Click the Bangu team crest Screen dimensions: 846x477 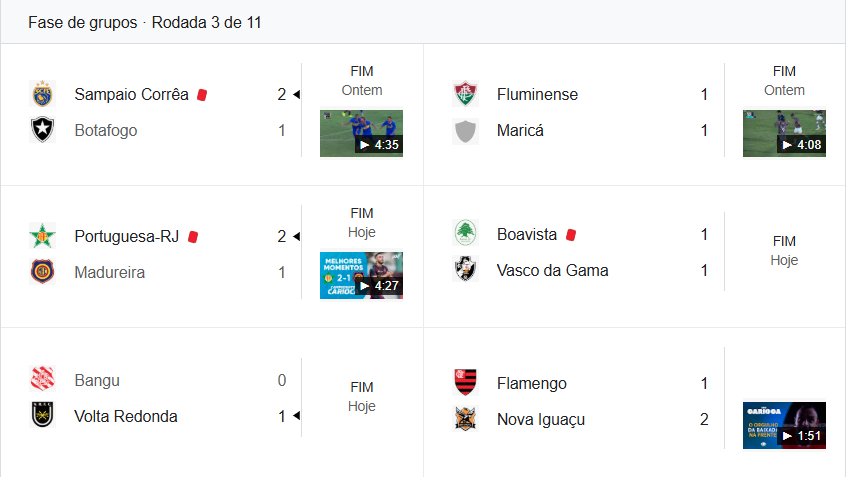pos(42,380)
